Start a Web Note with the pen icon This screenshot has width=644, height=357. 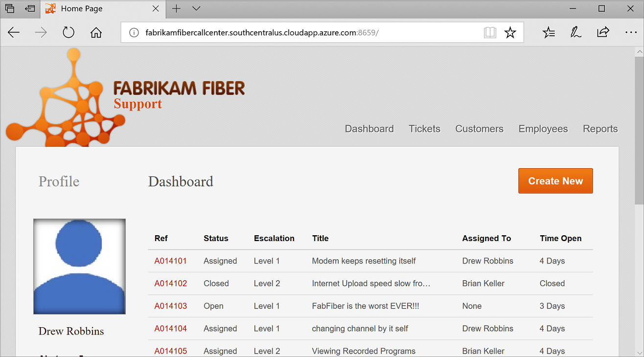[x=576, y=32]
